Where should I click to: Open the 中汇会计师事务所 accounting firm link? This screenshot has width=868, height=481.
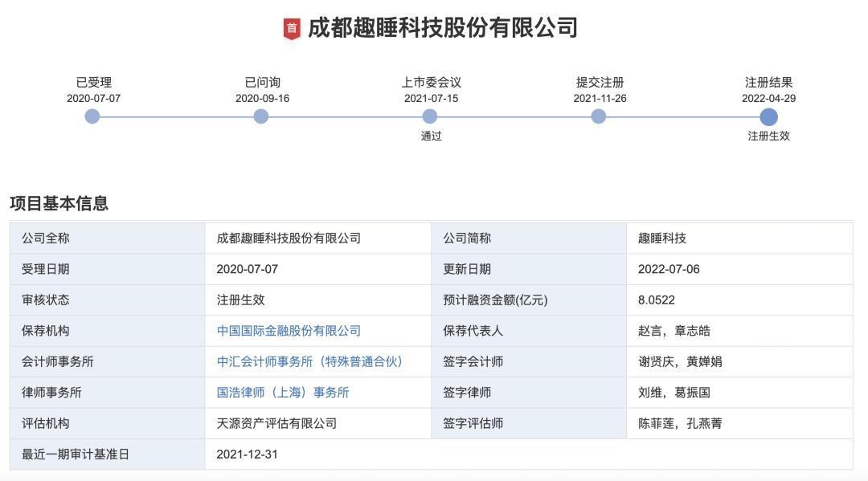309,361
